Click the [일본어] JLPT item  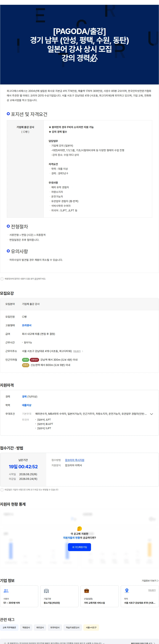(x=44, y=420)
